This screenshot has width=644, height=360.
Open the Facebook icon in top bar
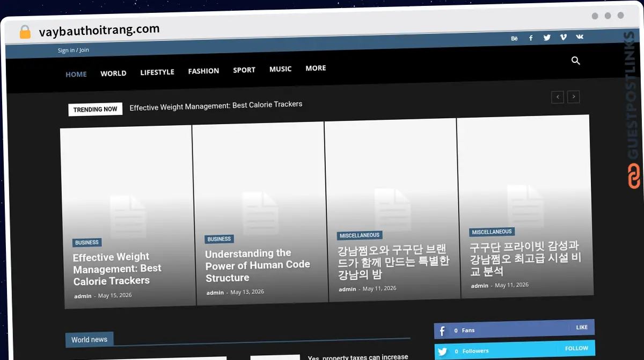click(x=531, y=38)
